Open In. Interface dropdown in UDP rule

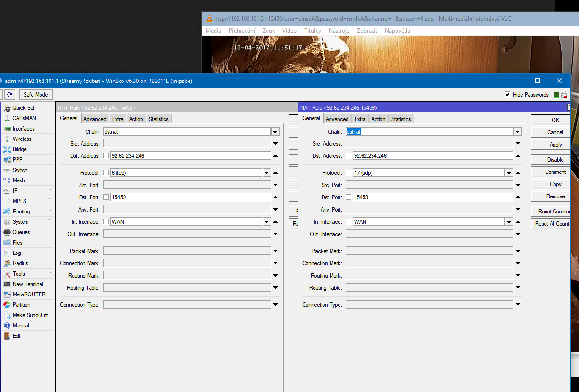pos(509,222)
